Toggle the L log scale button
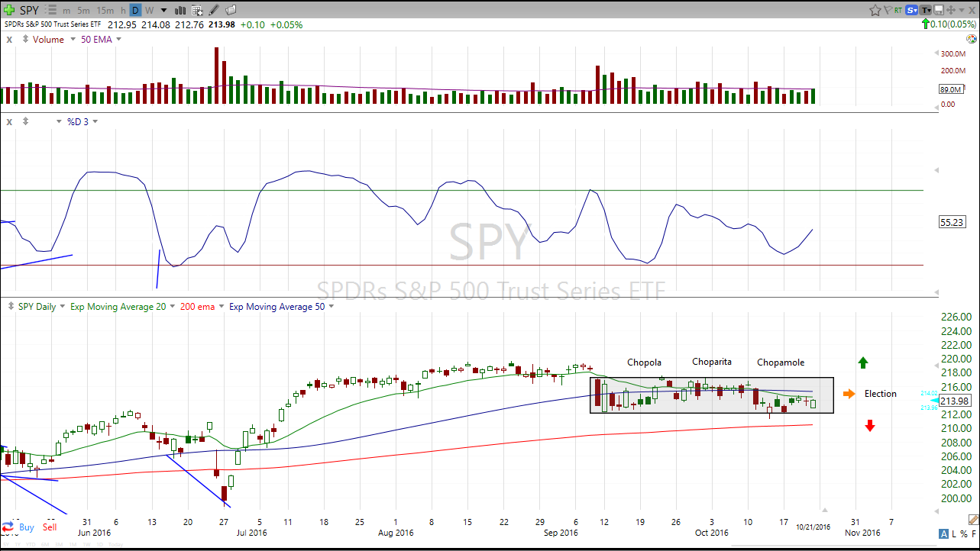 953,533
